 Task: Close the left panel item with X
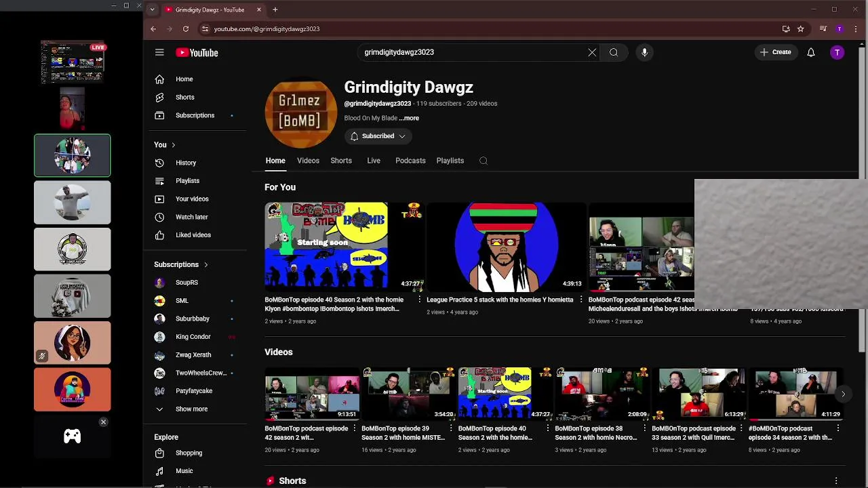103,422
